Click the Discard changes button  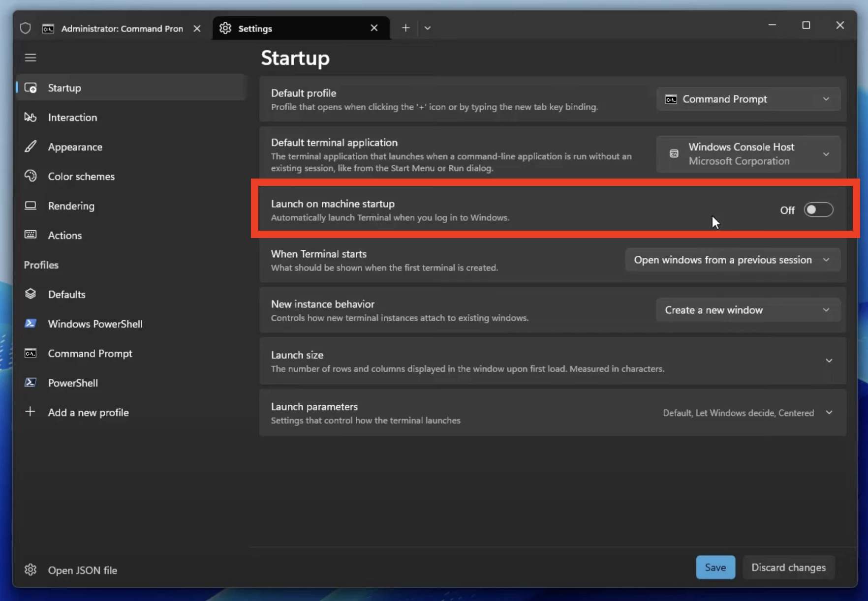(x=788, y=568)
